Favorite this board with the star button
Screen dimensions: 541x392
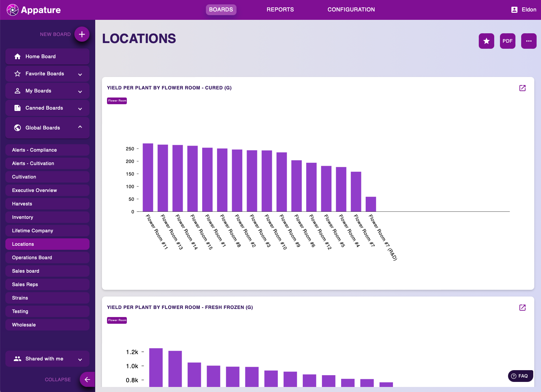point(486,41)
